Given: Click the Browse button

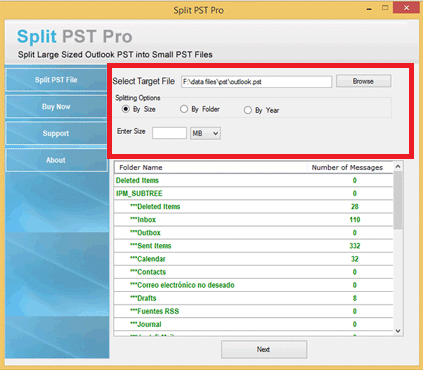Looking at the screenshot, I should click(x=363, y=81).
